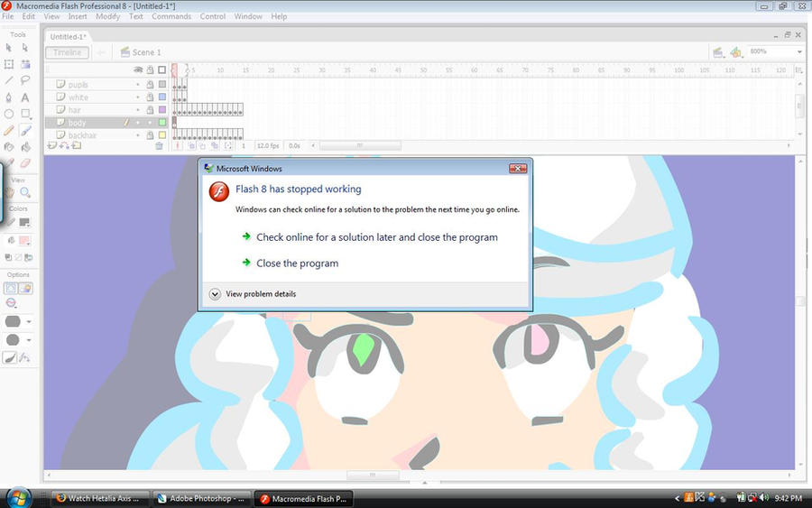
Task: Click Close the program option
Action: pyautogui.click(x=297, y=263)
